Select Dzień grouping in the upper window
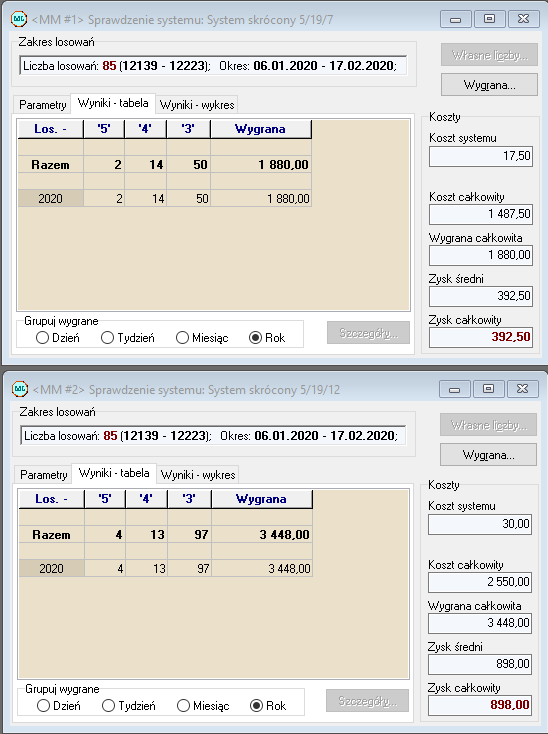This screenshot has width=548, height=734. pyautogui.click(x=58, y=338)
